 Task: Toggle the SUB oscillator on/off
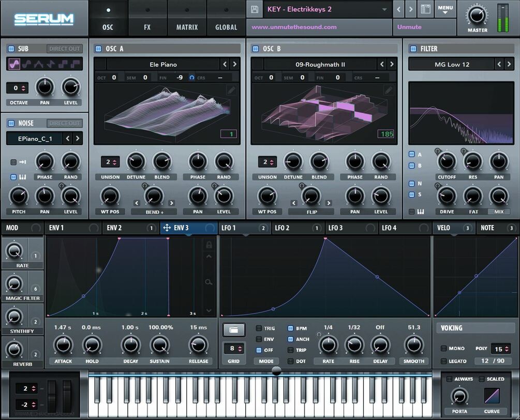click(11, 49)
